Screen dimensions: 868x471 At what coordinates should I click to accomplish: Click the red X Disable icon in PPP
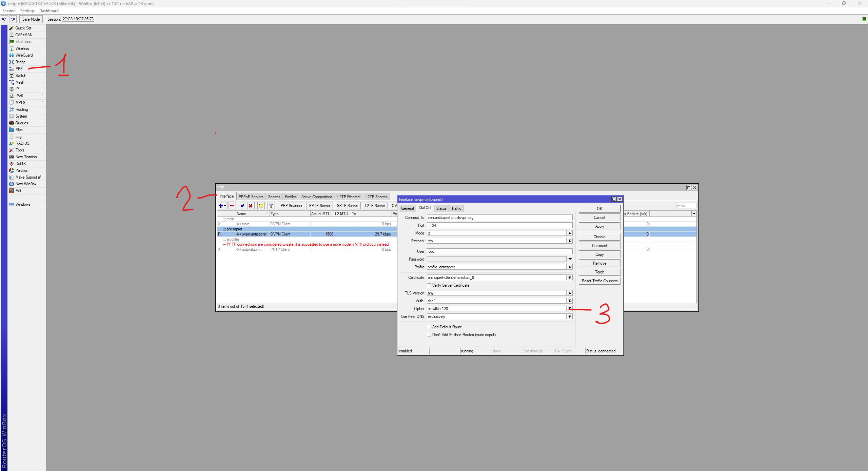point(251,206)
